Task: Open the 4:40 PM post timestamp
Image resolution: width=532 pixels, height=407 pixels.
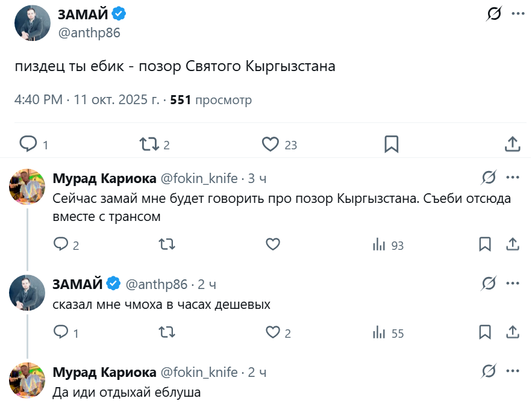Action: [x=38, y=100]
